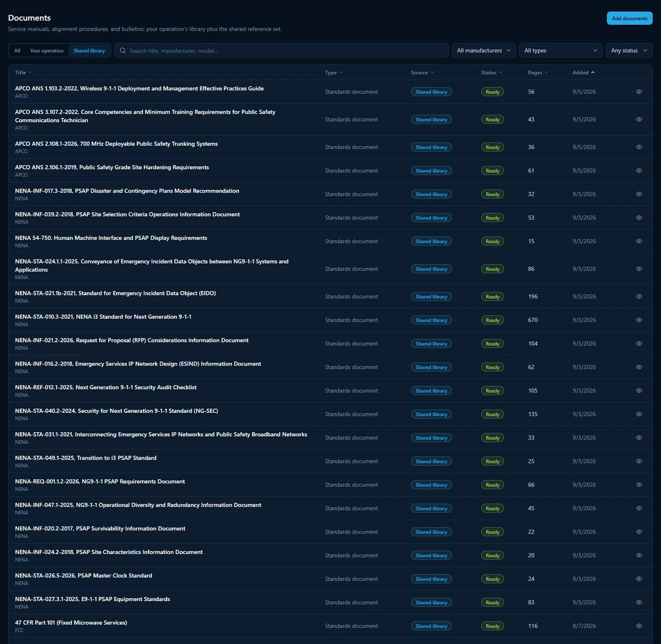Viewport: 661px width, 644px height.
Task: Open eye icon for NENA-STA-021.1b-2021 EIDO standard
Action: click(x=639, y=296)
